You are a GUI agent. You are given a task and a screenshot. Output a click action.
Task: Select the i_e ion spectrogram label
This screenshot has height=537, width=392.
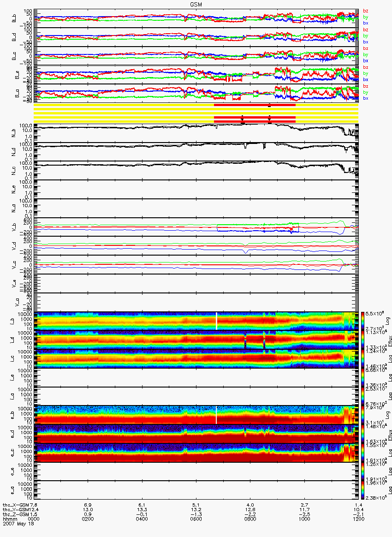pos(12,377)
